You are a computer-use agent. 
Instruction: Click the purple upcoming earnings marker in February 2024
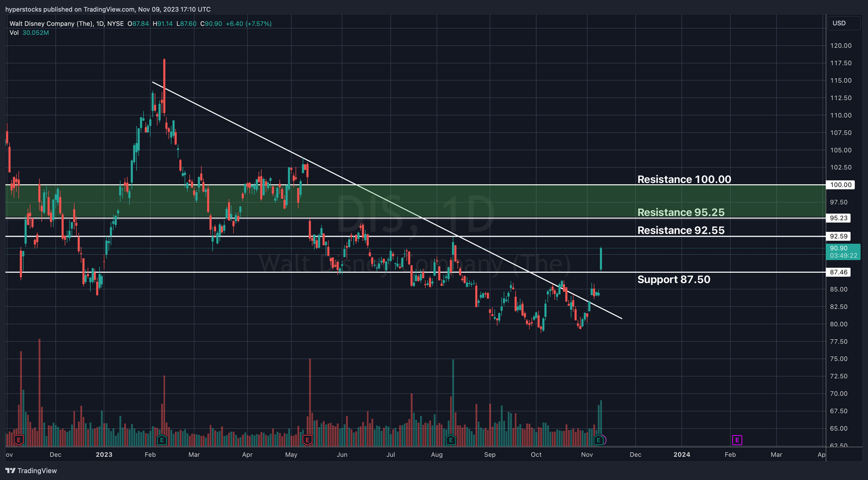[x=737, y=440]
